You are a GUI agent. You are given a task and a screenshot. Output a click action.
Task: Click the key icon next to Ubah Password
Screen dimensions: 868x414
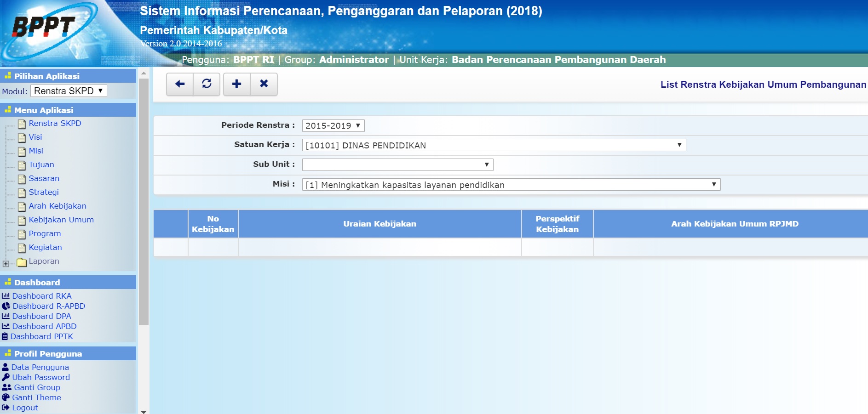tap(5, 377)
